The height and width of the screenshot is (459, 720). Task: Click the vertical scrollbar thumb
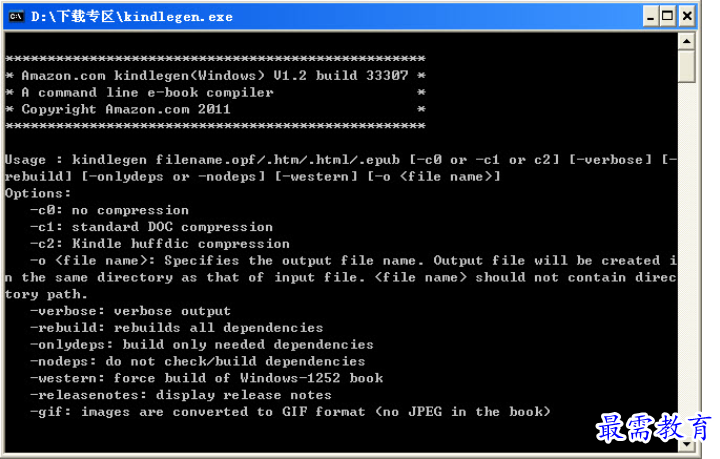point(686,67)
